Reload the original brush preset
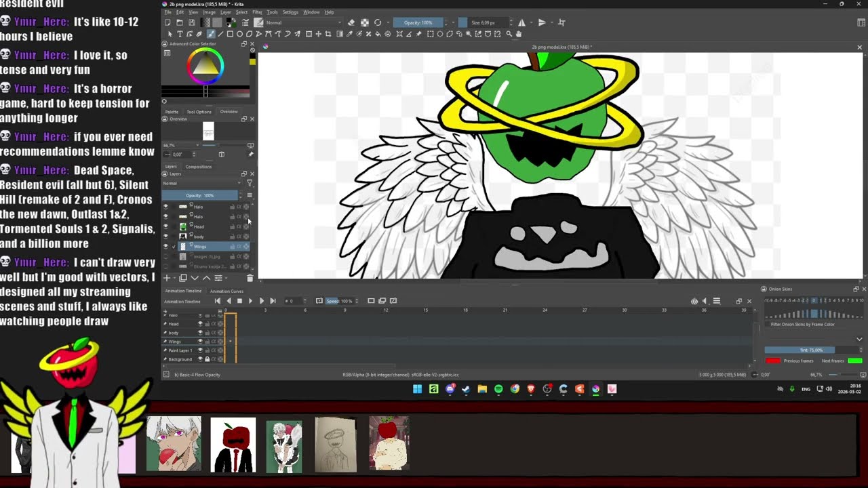Viewport: 868px width, 488px height. click(378, 22)
